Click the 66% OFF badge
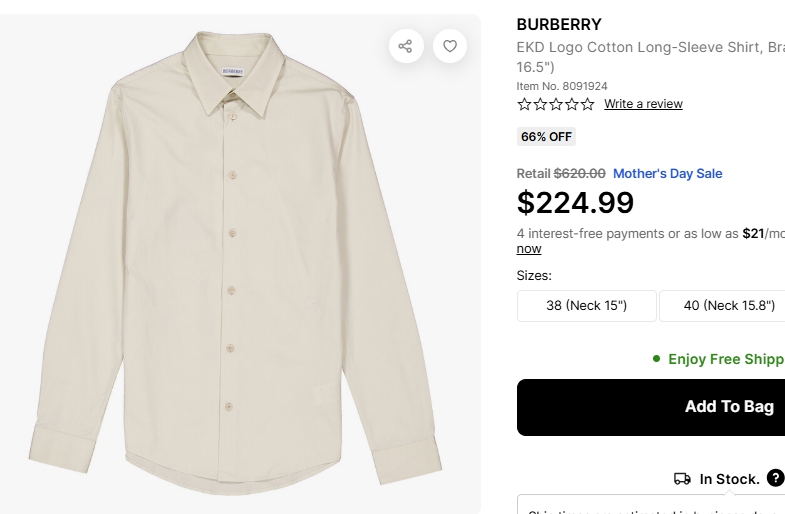This screenshot has width=785, height=514. tap(546, 137)
